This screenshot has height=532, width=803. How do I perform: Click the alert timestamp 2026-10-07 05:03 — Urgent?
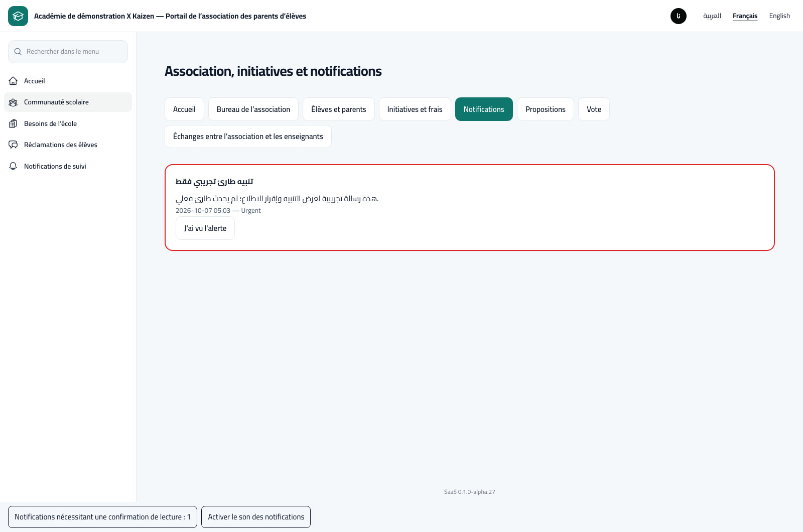218,211
